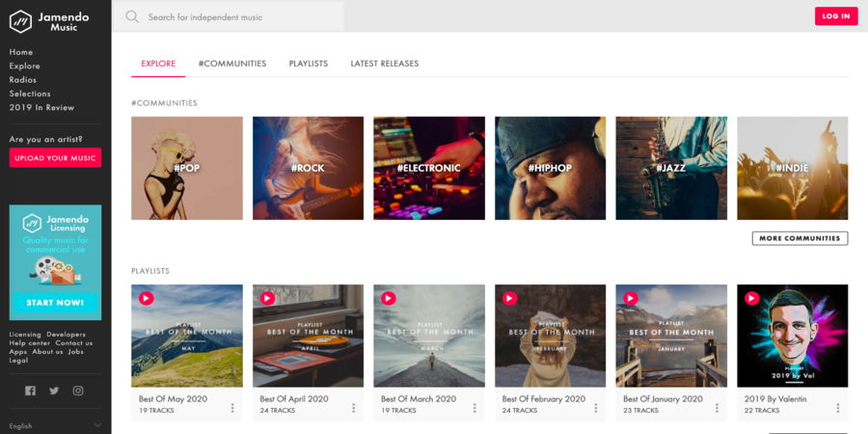Open the Instagram social icon

coord(78,391)
